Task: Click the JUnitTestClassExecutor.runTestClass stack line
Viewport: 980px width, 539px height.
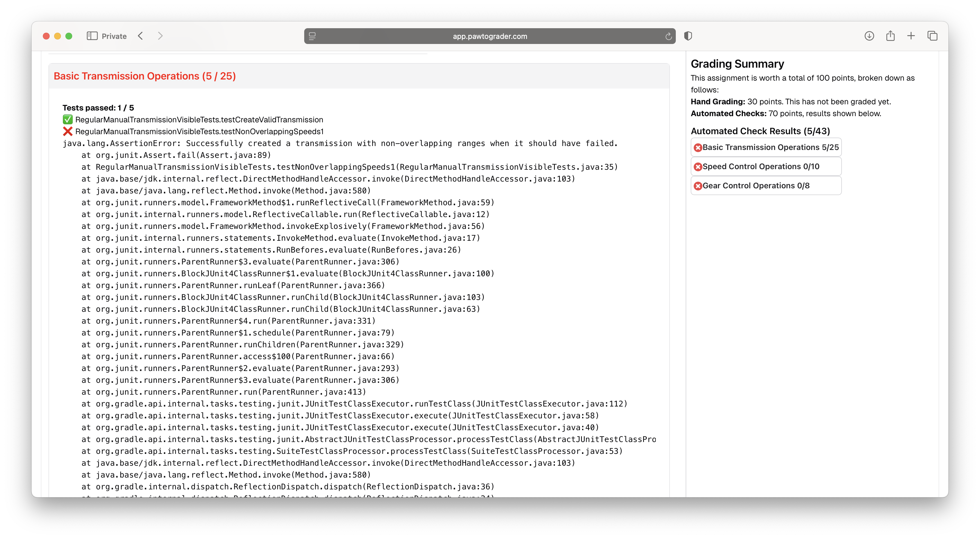Action: click(354, 404)
